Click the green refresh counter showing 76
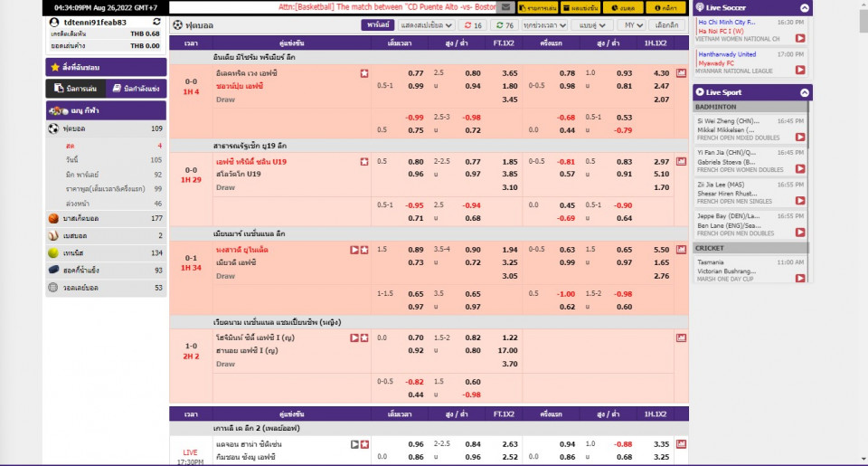 (x=505, y=25)
